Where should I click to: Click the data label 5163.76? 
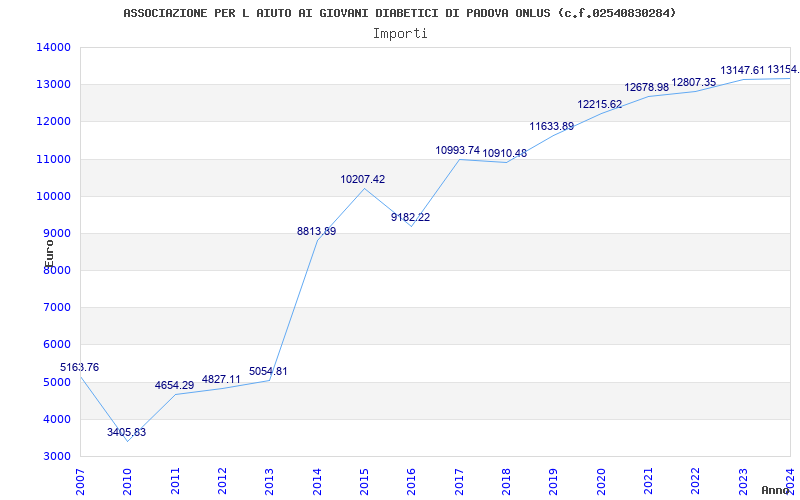click(80, 367)
